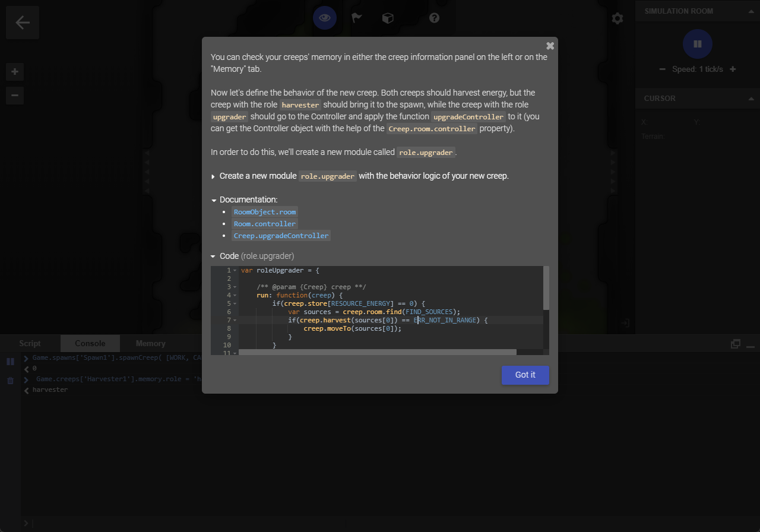The width and height of the screenshot is (760, 532).
Task: Select the eye view mode icon
Action: click(x=325, y=18)
